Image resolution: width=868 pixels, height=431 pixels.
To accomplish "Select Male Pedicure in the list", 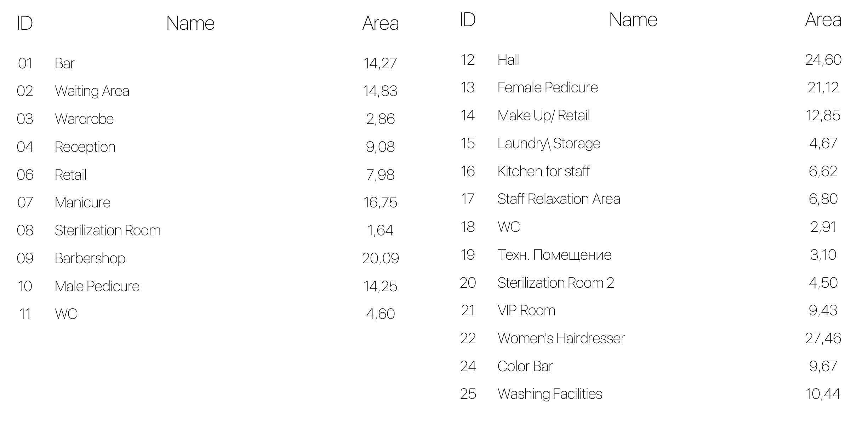I will pos(97,286).
